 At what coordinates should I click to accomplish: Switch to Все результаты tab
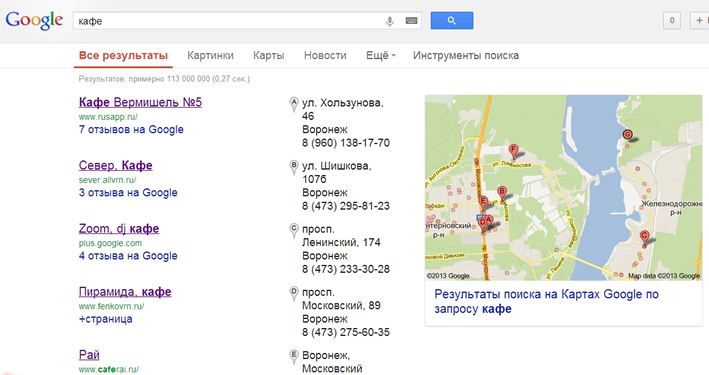[x=123, y=56]
